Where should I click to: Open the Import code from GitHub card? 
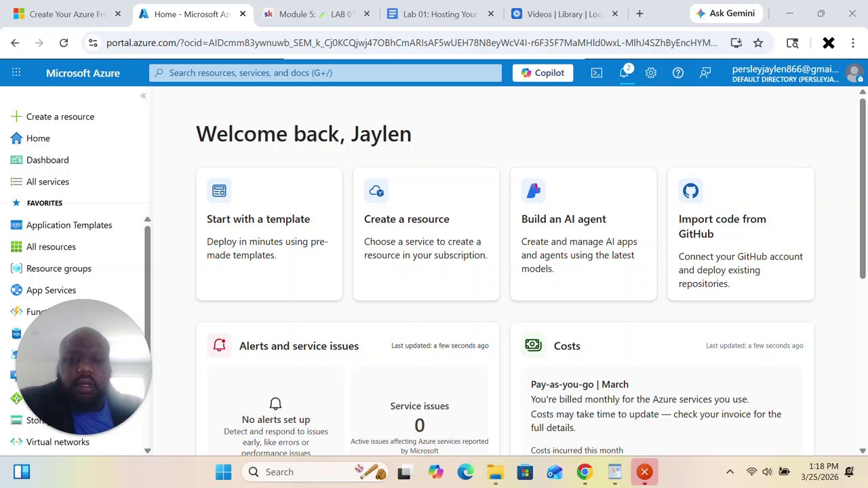(741, 234)
